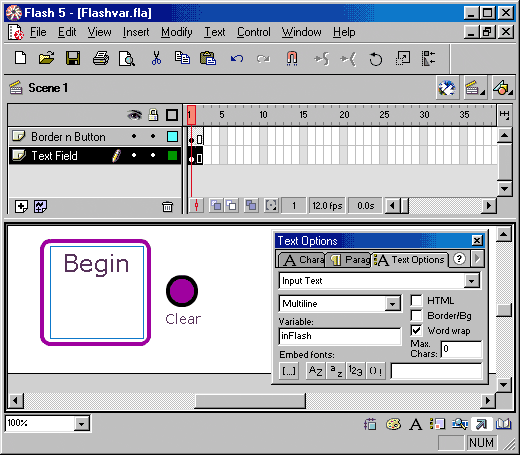This screenshot has width=520, height=455.
Task: Click the embed all characters [...] button
Action: [289, 371]
